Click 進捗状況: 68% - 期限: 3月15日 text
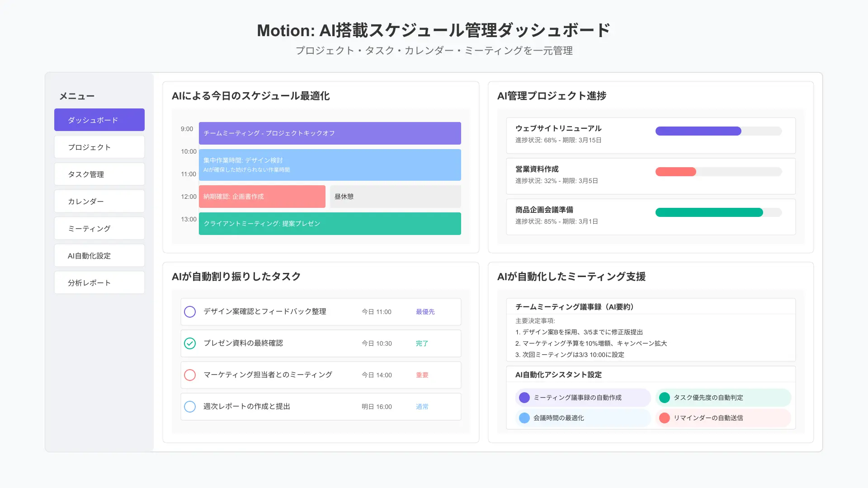 pos(558,140)
